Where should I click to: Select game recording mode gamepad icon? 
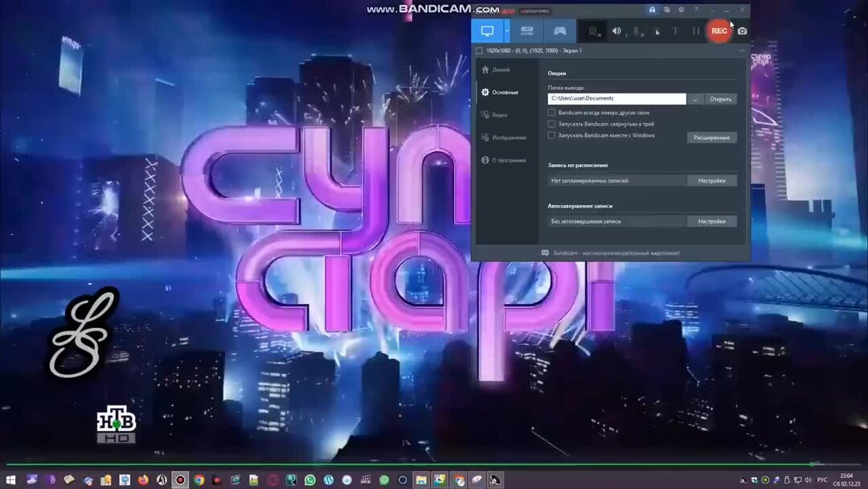pos(559,31)
